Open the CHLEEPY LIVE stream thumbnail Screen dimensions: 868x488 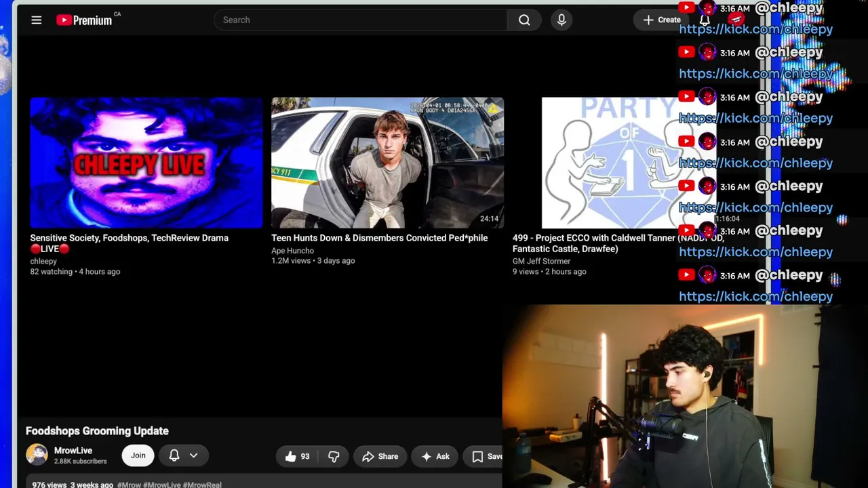pos(146,163)
